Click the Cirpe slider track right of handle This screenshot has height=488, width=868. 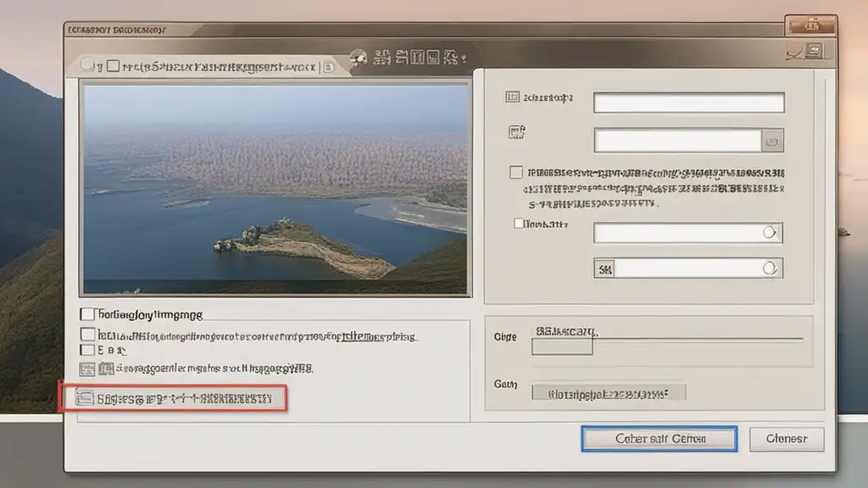coord(698,339)
